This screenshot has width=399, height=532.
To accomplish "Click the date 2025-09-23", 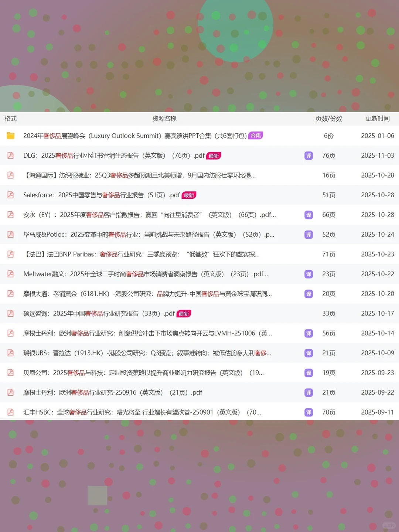I will coord(378,373).
